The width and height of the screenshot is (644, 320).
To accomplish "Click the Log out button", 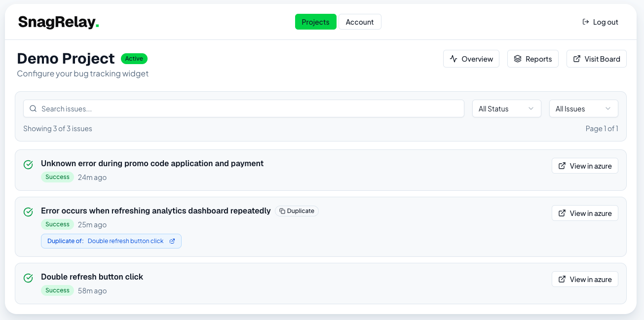I will pyautogui.click(x=600, y=22).
